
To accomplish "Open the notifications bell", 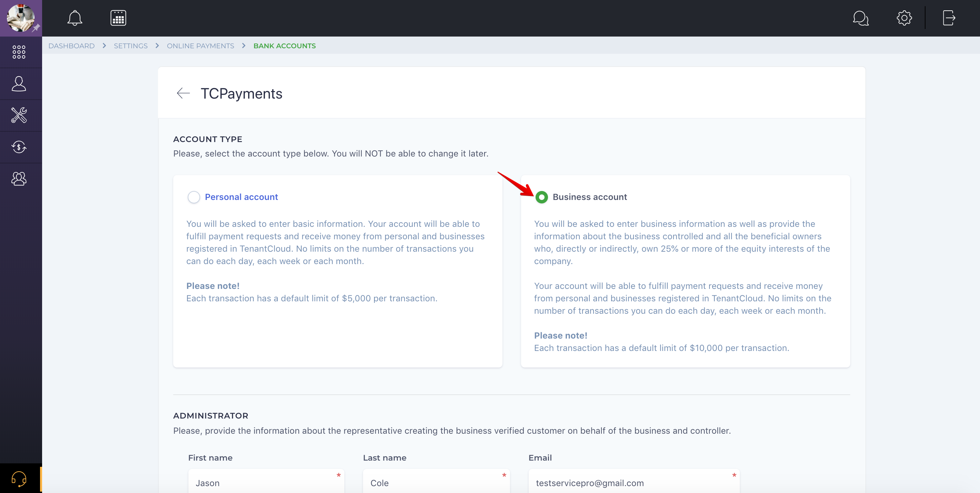I will [75, 18].
